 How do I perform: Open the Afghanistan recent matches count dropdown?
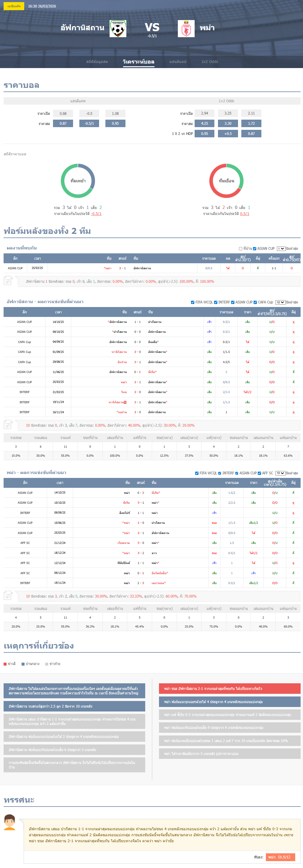coord(280,302)
